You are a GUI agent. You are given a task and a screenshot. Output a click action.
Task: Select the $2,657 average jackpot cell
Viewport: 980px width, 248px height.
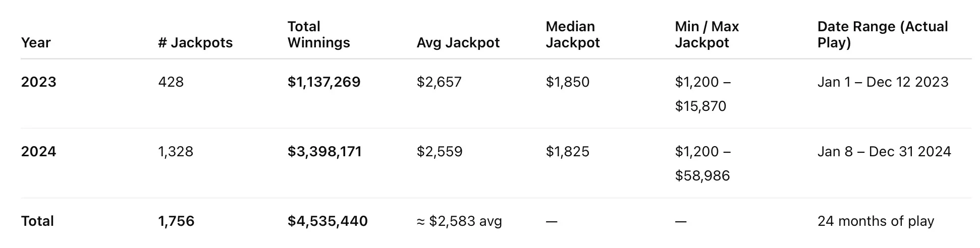[439, 82]
